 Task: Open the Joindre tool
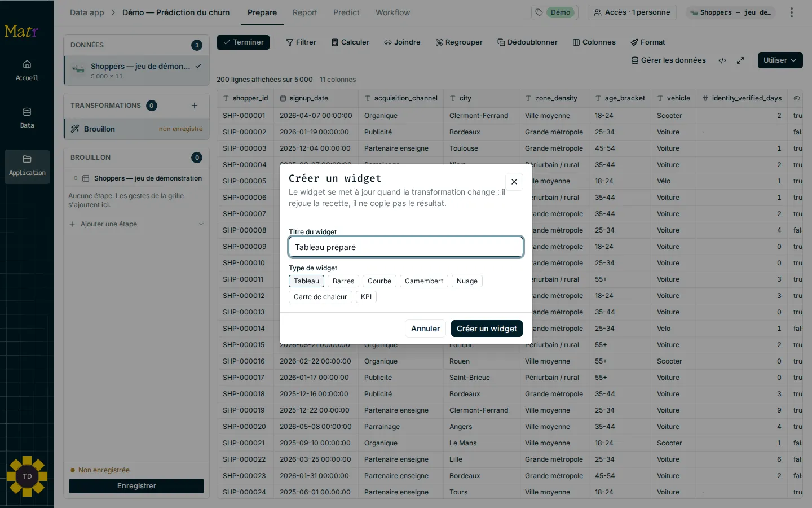tap(402, 42)
